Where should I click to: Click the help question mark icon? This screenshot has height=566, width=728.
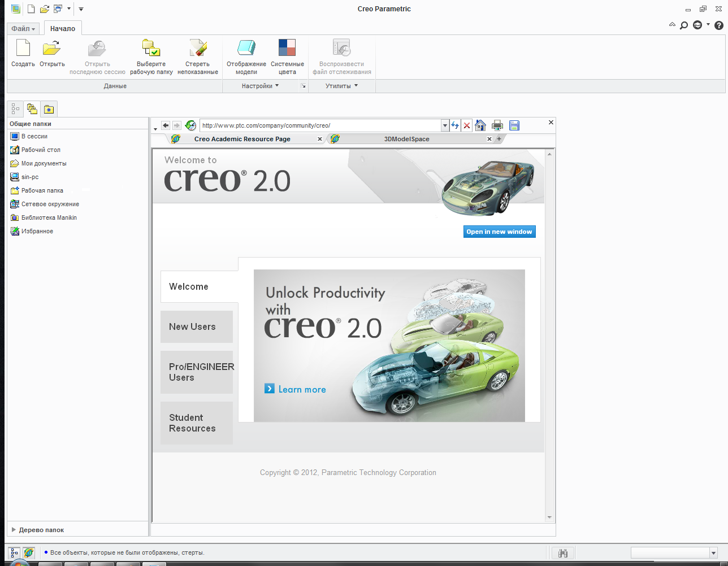(x=719, y=25)
